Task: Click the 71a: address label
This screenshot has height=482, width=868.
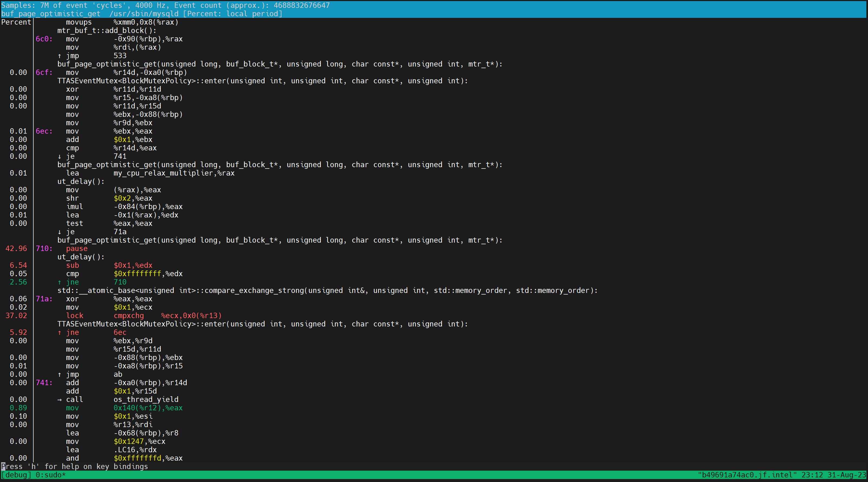Action: (x=44, y=299)
